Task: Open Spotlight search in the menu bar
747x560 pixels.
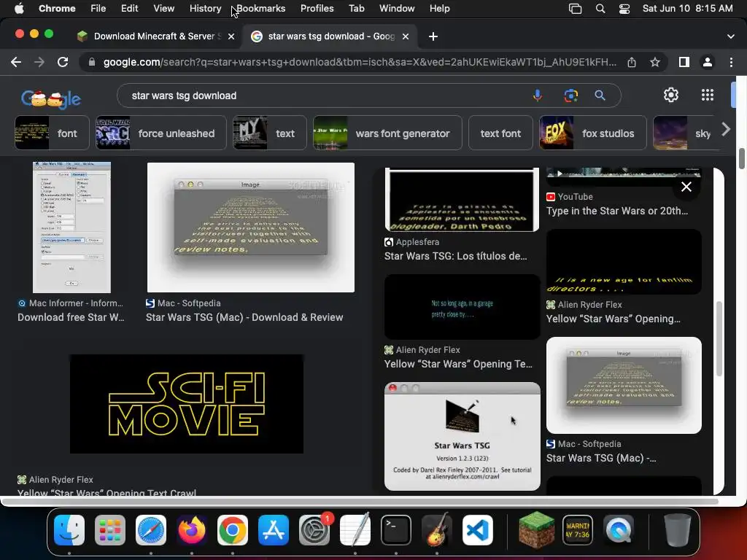Action: (x=600, y=9)
